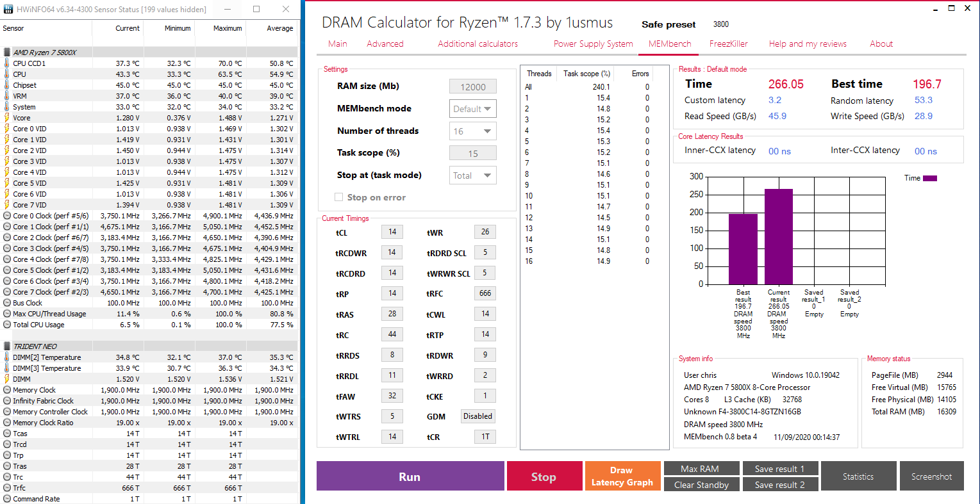Click the icon beside Tcas row
This screenshot has width=980, height=504.
click(x=7, y=434)
